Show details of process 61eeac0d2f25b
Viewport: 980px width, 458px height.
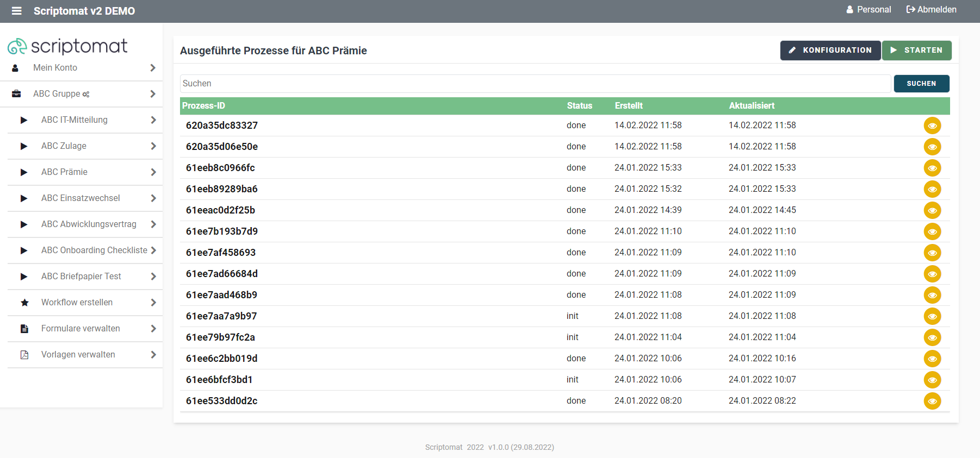[932, 210]
